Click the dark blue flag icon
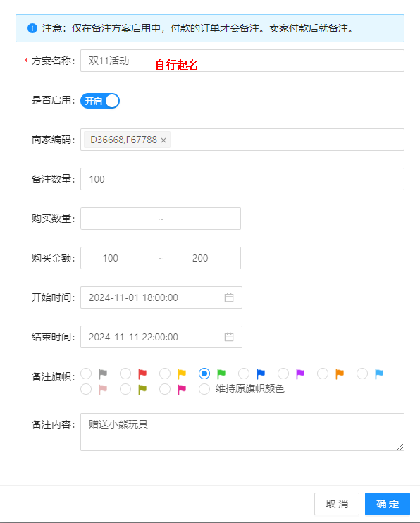This screenshot has width=420, height=523. [x=261, y=374]
